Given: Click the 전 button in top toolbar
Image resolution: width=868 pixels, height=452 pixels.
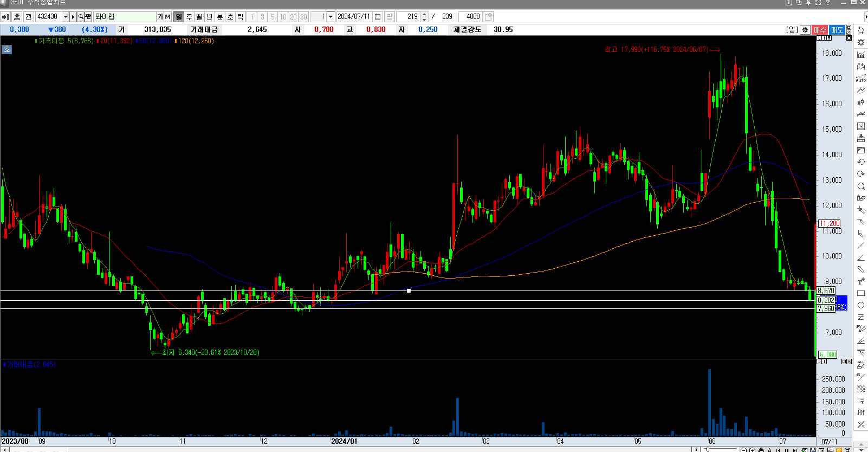Looking at the screenshot, I should coord(29,17).
